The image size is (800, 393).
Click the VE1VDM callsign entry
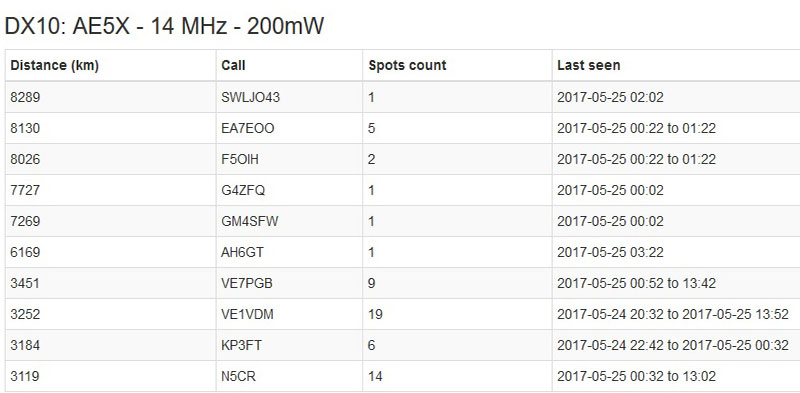tap(247, 314)
